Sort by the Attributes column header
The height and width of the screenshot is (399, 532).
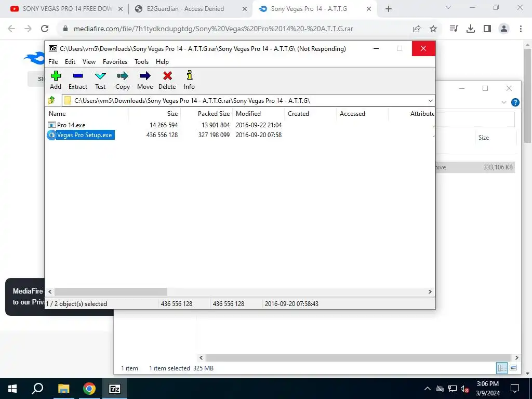(x=411, y=114)
